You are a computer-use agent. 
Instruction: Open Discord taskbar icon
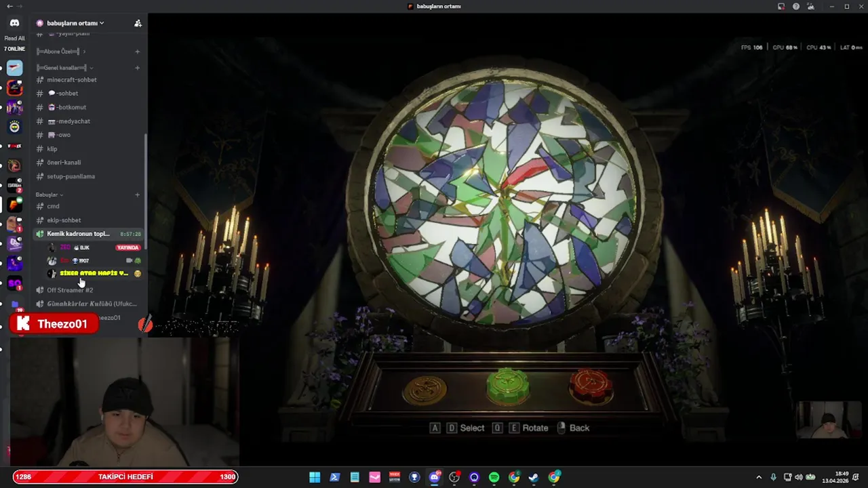tap(435, 477)
